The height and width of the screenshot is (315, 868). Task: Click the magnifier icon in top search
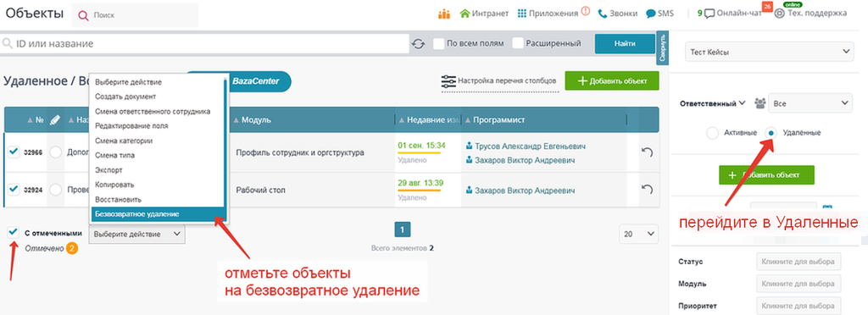click(x=83, y=15)
